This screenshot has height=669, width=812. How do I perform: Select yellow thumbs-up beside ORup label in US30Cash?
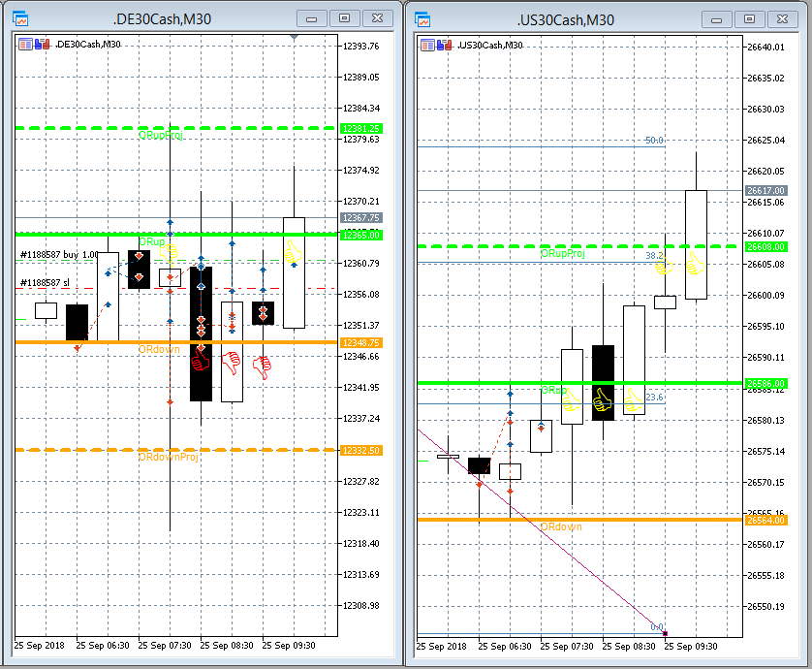click(571, 400)
